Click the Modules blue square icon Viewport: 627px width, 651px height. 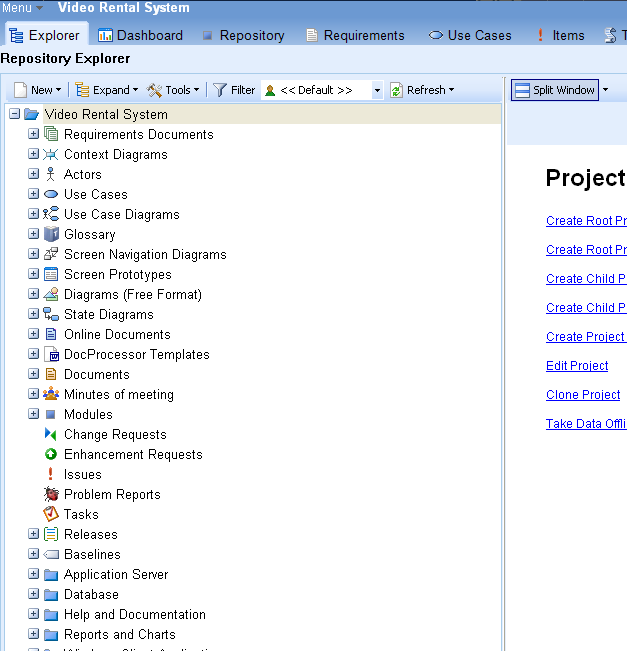coord(51,414)
